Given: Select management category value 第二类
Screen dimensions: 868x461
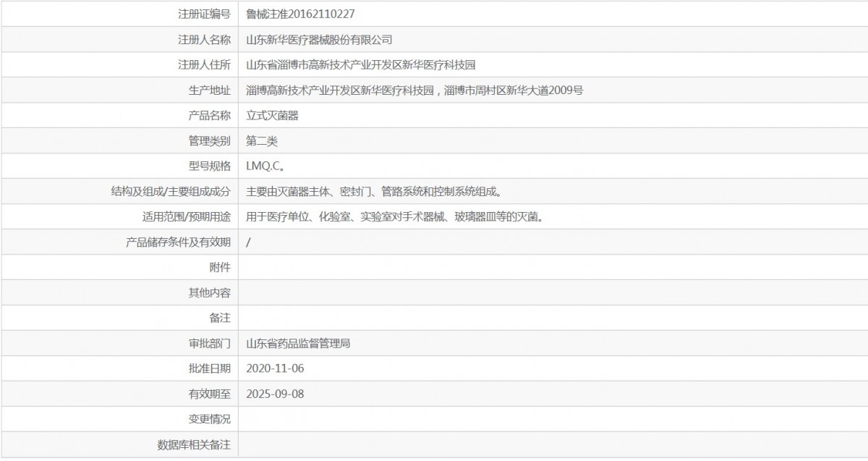Looking at the screenshot, I should click(x=262, y=140).
